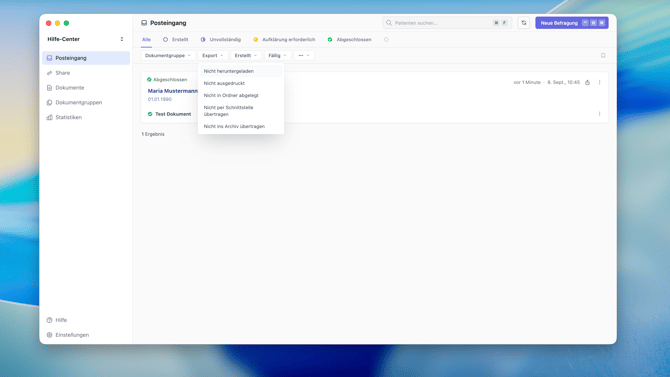Select 'Nicht in Ordner abgelegt' option
Image resolution: width=670 pixels, height=377 pixels.
click(x=241, y=95)
